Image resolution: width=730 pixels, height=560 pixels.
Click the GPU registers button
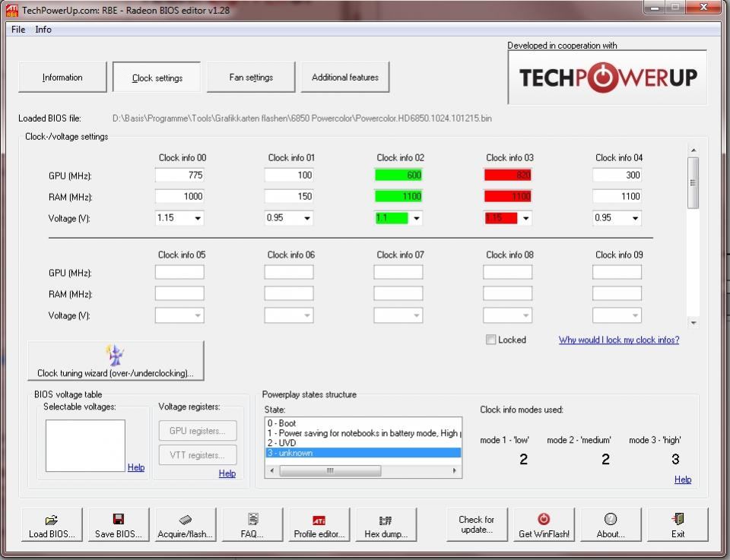coord(198,431)
